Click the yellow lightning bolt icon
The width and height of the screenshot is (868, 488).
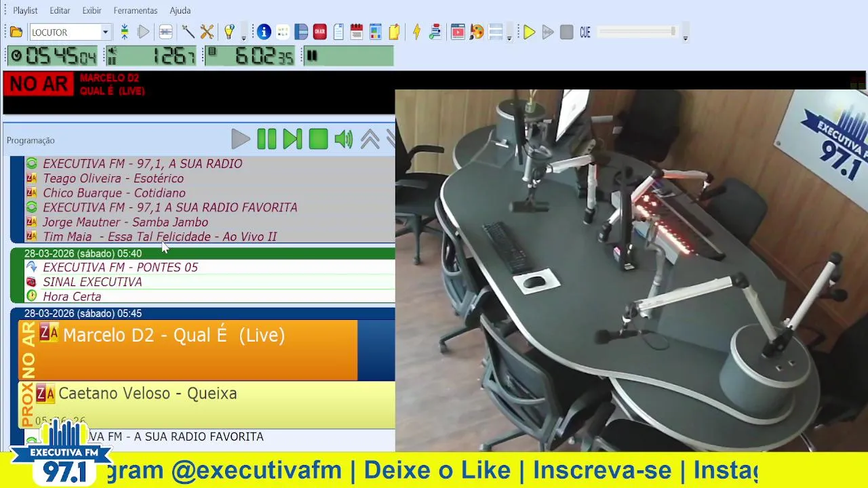pos(416,32)
